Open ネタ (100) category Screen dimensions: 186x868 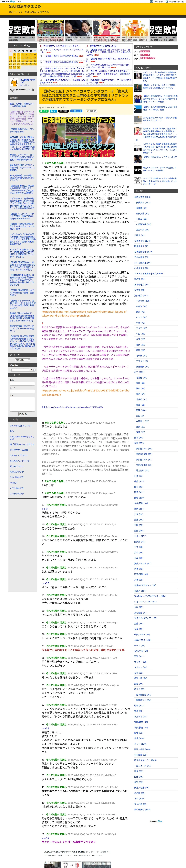pyautogui.click(x=139, y=799)
